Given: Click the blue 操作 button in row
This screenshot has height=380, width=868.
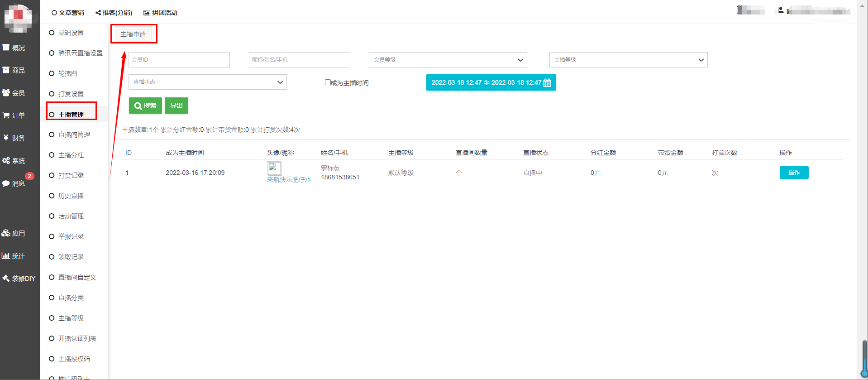Looking at the screenshot, I should (x=794, y=173).
